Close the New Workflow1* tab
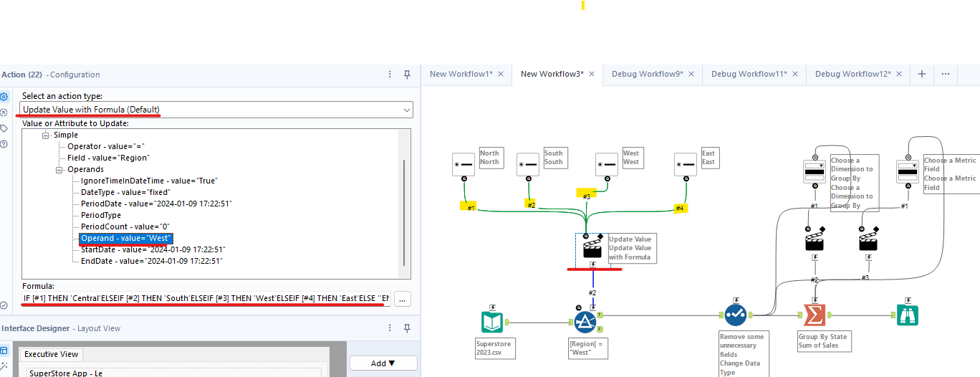This screenshot has height=377, width=980. pyautogui.click(x=501, y=74)
